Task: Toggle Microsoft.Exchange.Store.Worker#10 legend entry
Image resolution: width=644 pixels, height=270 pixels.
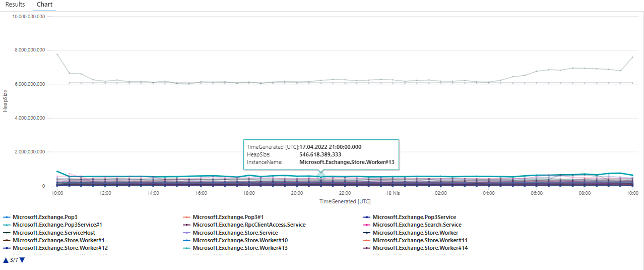Action: (235, 240)
